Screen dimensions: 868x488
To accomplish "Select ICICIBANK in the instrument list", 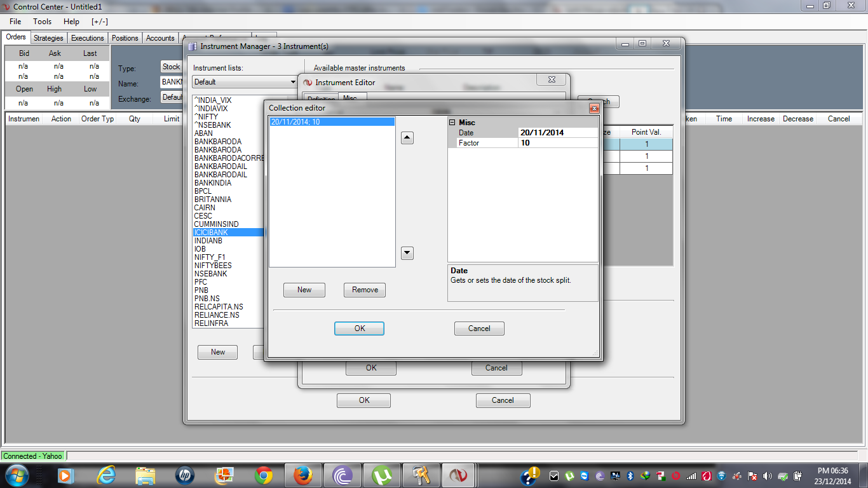I will point(228,233).
